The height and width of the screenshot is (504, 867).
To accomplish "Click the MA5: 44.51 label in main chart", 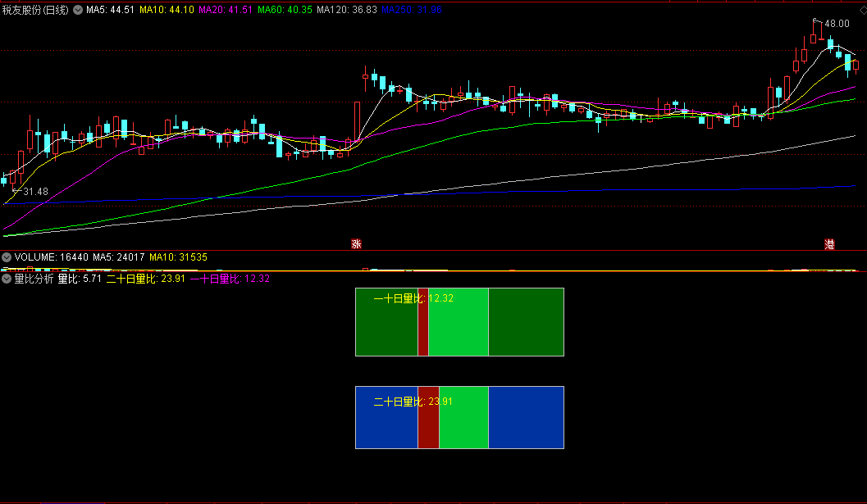I will point(110,10).
